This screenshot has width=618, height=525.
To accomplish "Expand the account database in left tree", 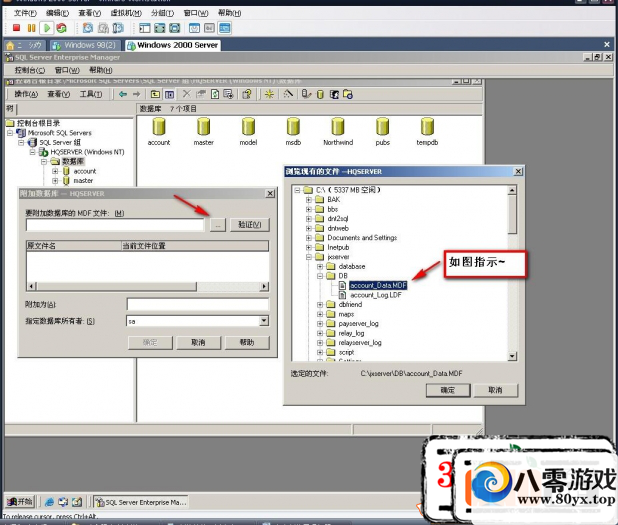I will 55,171.
